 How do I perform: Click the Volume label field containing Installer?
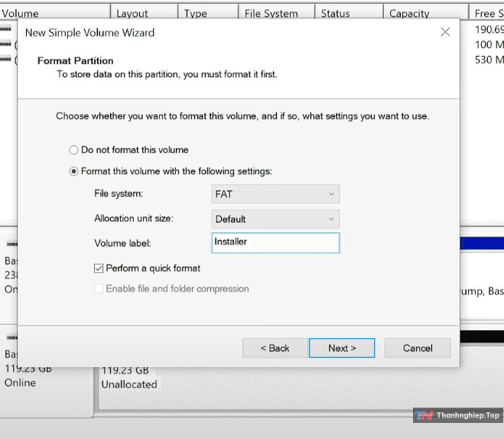tap(275, 242)
